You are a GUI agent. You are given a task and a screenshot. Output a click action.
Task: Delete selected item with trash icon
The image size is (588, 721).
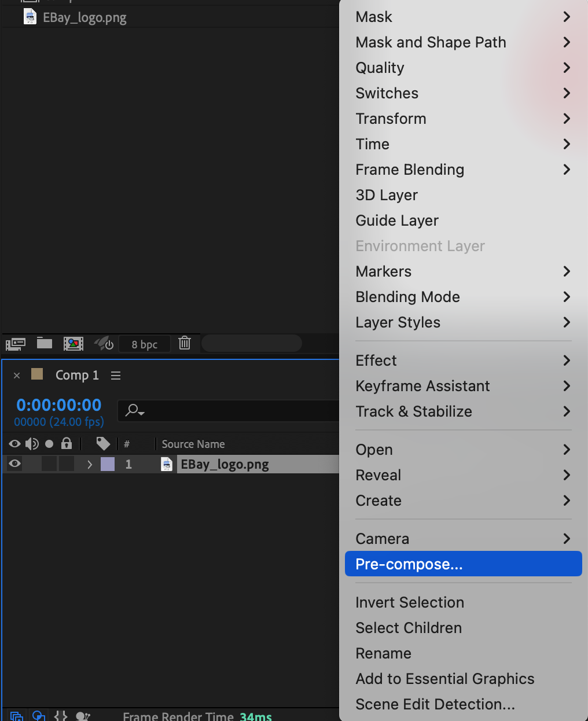[185, 343]
